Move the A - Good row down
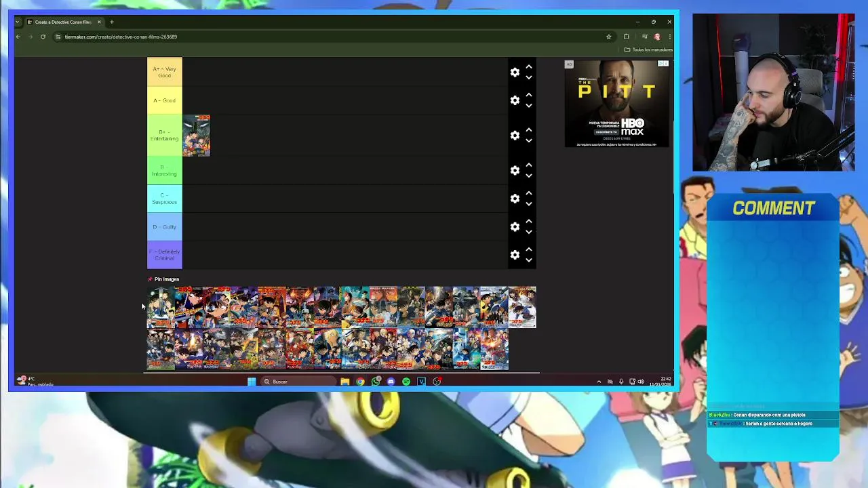Image resolution: width=868 pixels, height=488 pixels. point(529,106)
